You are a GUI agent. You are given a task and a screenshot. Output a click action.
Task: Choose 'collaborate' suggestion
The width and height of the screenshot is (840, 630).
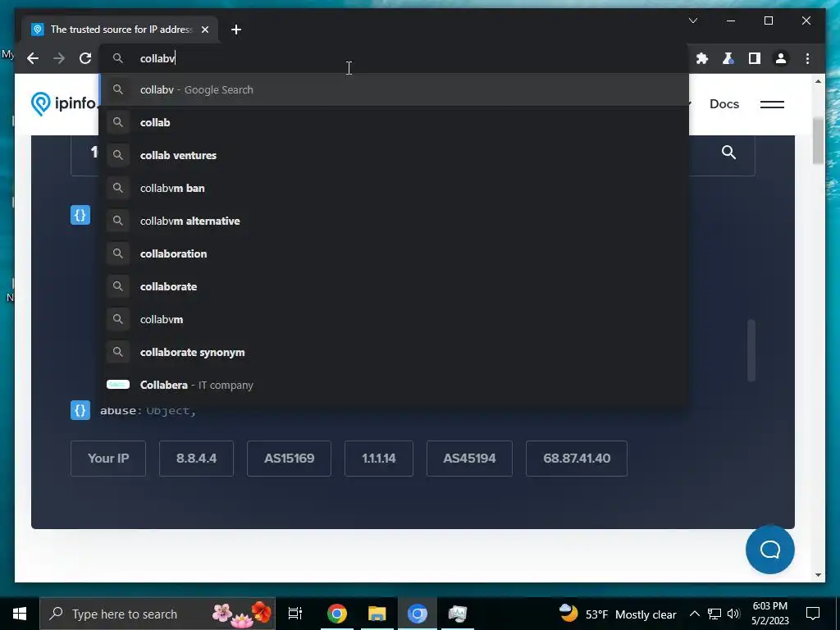(395, 286)
